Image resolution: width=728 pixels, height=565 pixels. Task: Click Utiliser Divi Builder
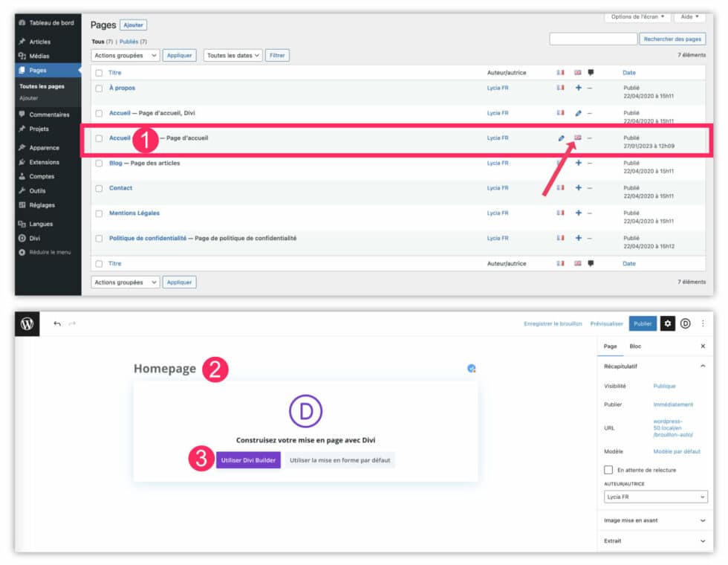[248, 460]
